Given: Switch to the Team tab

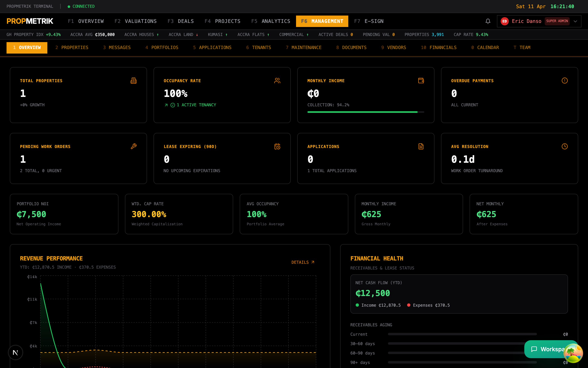Looking at the screenshot, I should 522,47.
